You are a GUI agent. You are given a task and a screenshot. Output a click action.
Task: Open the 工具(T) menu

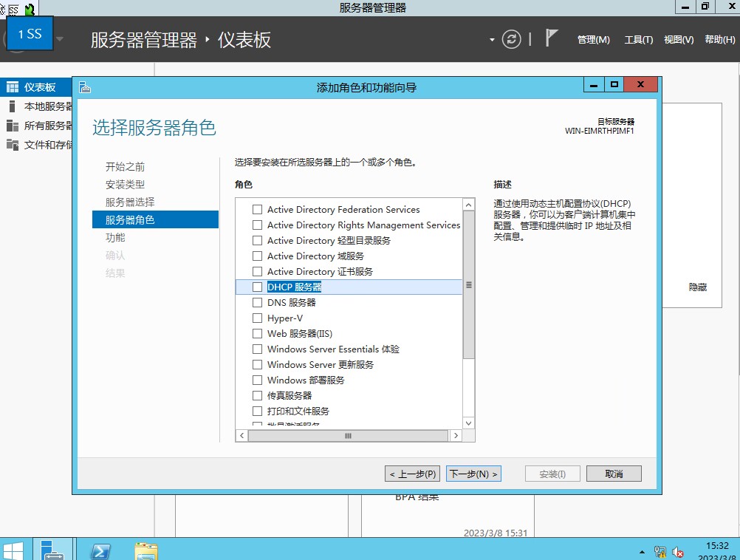point(639,40)
